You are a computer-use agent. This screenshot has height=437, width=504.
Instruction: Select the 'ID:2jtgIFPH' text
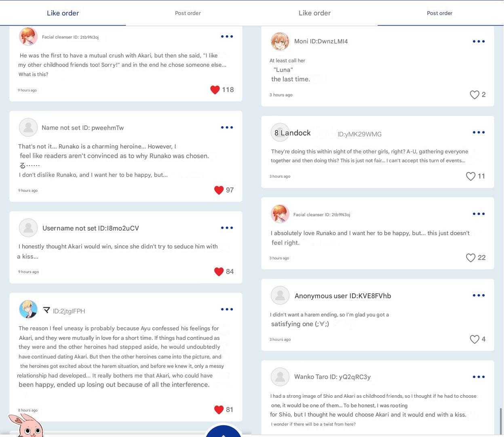[69, 311]
